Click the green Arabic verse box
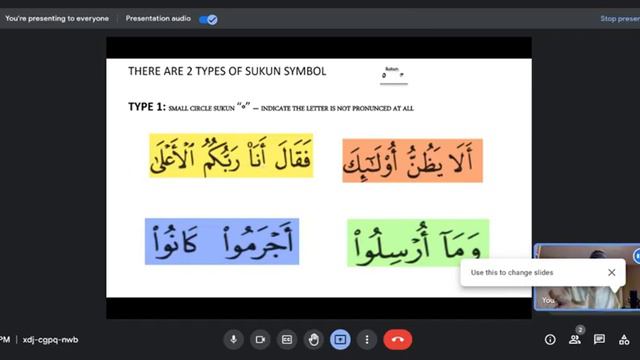 click(x=418, y=243)
